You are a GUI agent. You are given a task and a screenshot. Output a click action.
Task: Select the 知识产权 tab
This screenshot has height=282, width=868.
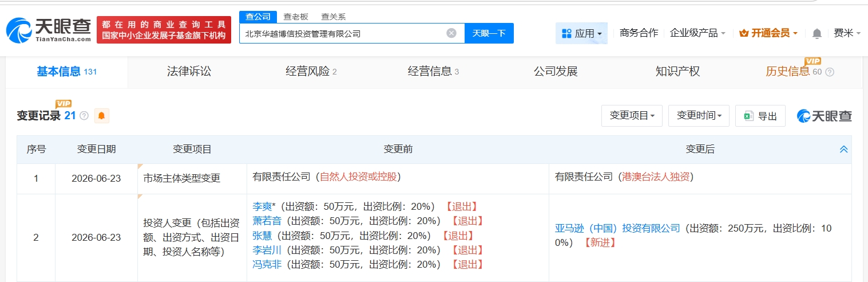click(x=677, y=72)
